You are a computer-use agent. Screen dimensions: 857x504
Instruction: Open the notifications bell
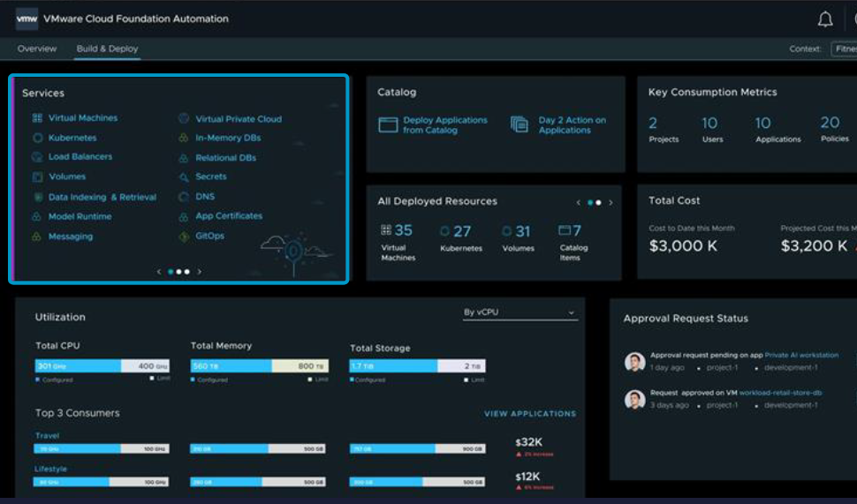coord(825,19)
